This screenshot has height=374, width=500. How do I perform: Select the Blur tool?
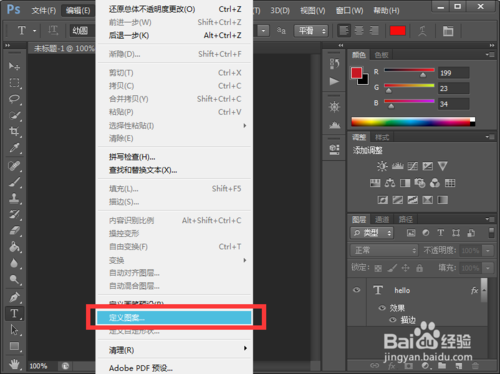[14, 263]
